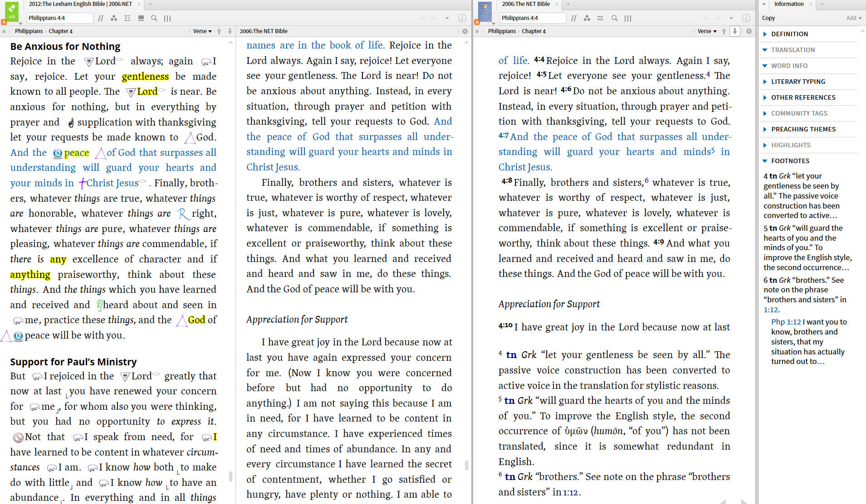Toggle text comparison in the NET Bible panel
Image resolution: width=866 pixels, height=504 pixels.
[x=600, y=18]
